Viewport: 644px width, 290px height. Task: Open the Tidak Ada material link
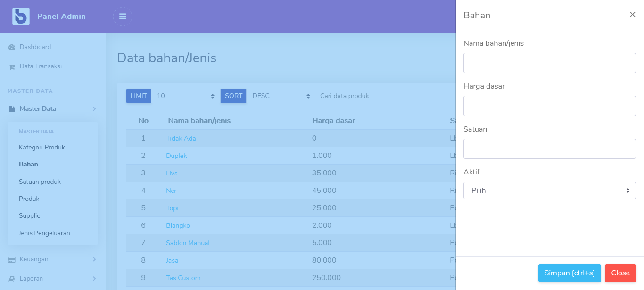coord(181,138)
